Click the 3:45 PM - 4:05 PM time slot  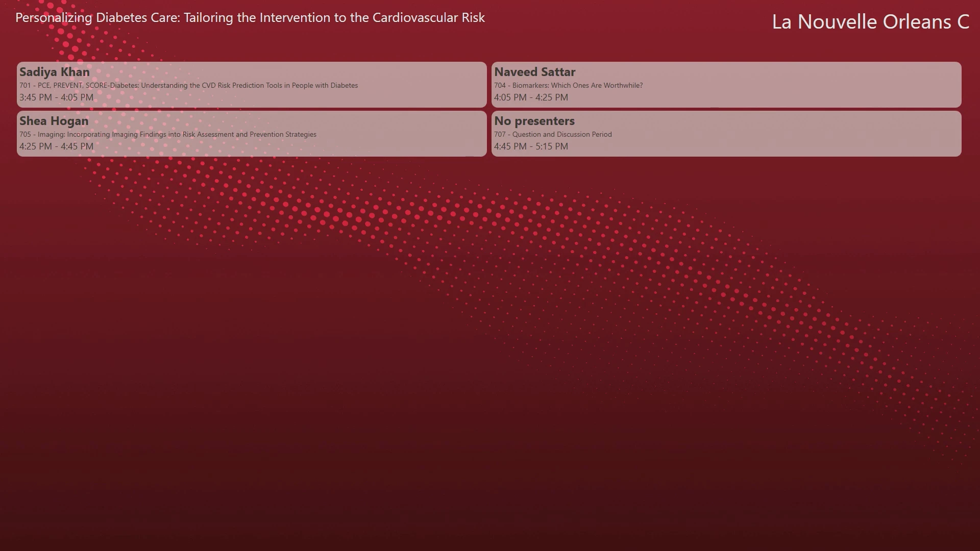(57, 97)
